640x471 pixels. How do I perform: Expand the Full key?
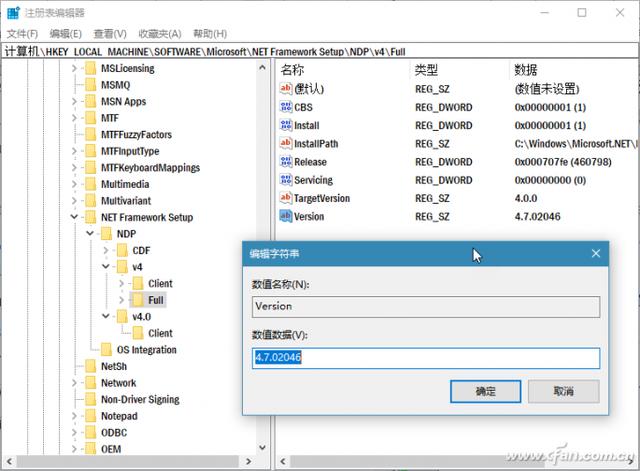pos(121,300)
